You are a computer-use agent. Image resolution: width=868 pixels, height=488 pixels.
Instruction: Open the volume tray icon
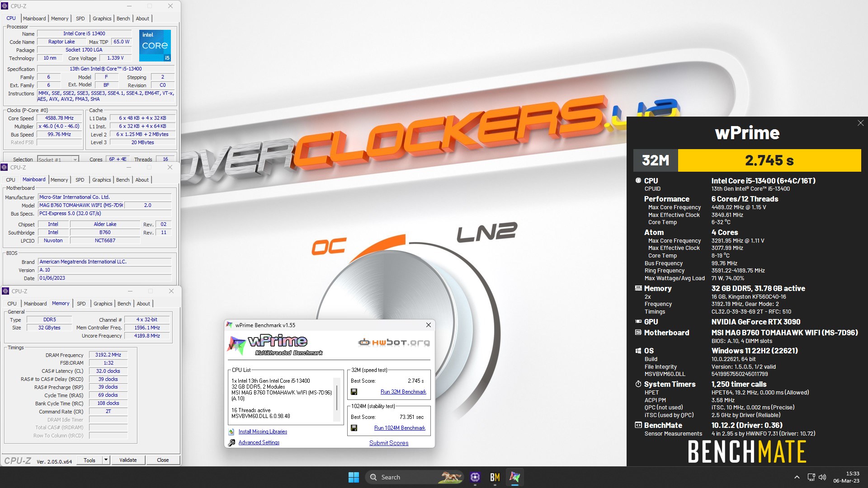pos(822,477)
